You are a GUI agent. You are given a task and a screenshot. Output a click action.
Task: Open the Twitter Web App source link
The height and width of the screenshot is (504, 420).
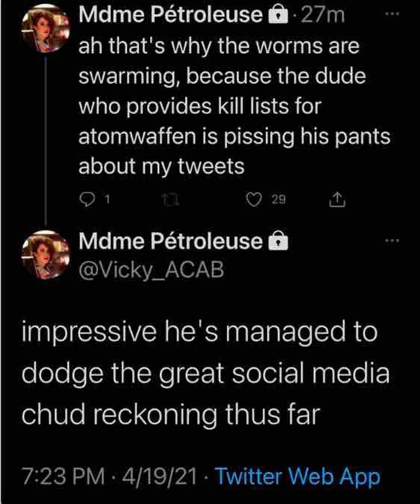297,476
